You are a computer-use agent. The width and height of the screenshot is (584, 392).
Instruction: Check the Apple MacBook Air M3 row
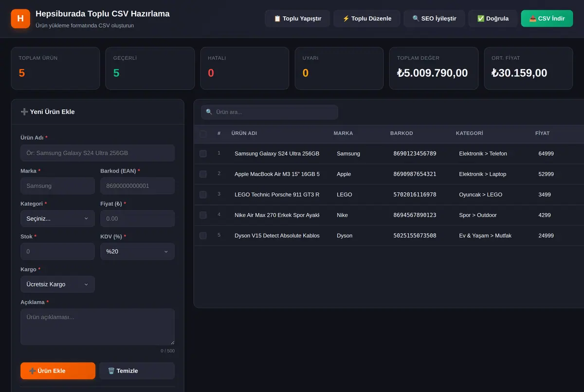(203, 174)
